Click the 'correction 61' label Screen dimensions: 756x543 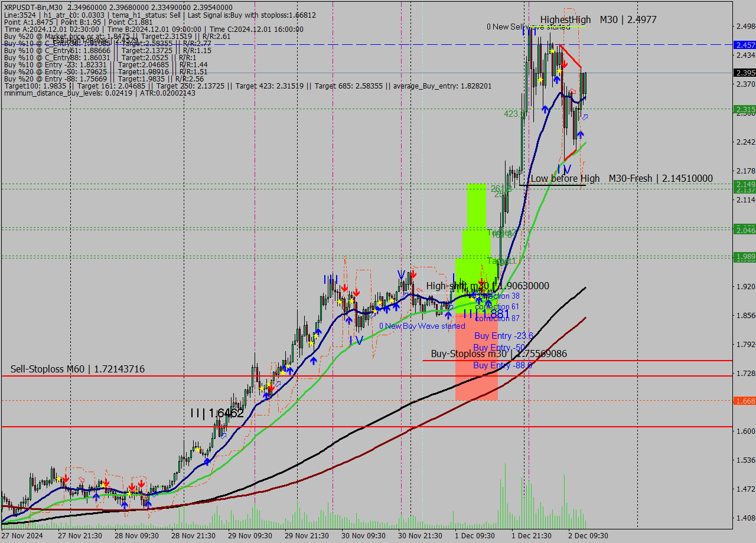pyautogui.click(x=497, y=307)
